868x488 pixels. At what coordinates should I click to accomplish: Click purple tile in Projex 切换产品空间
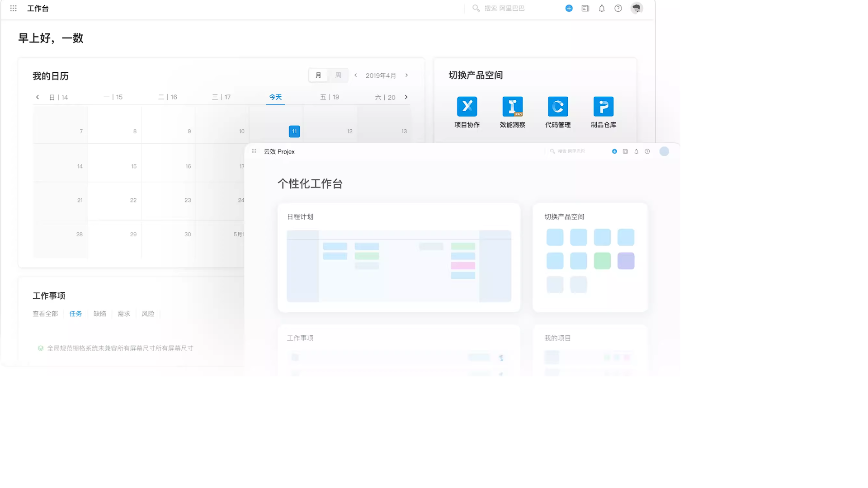point(626,261)
